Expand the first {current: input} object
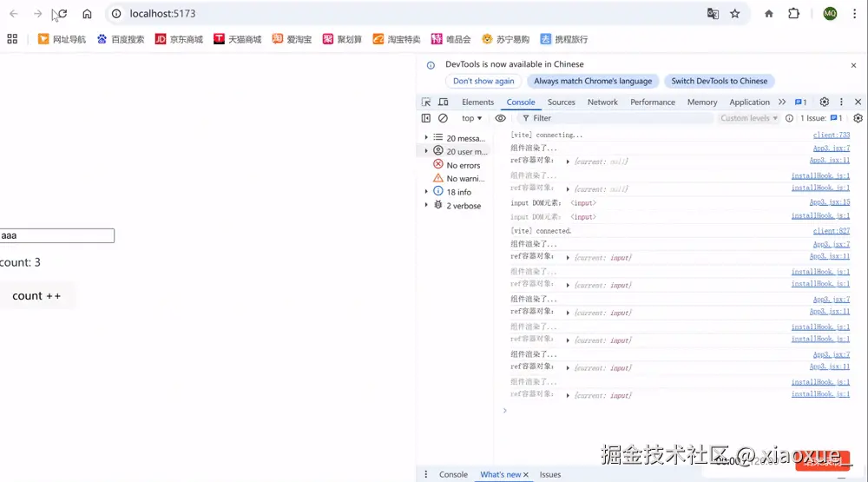Viewport: 868px width, 482px height. tap(568, 258)
